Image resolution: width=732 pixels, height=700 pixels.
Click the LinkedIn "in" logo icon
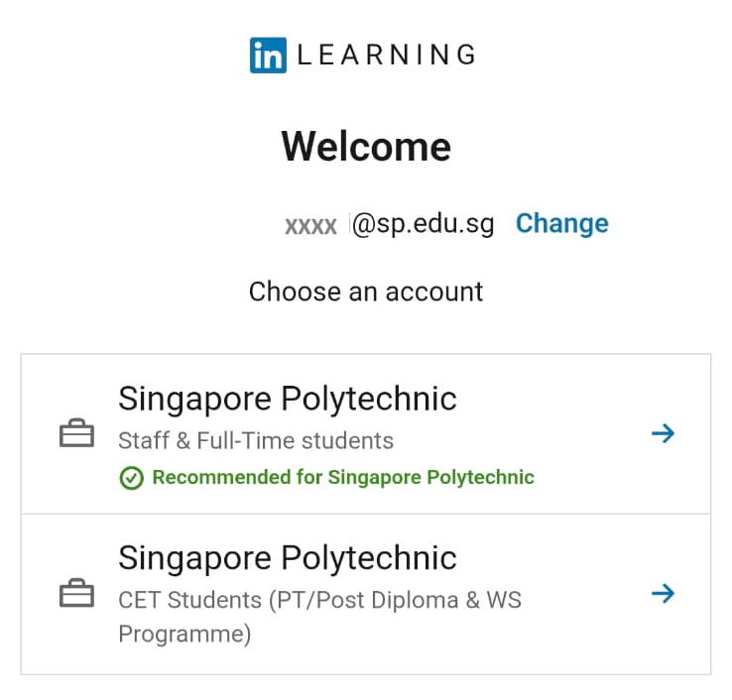268,55
